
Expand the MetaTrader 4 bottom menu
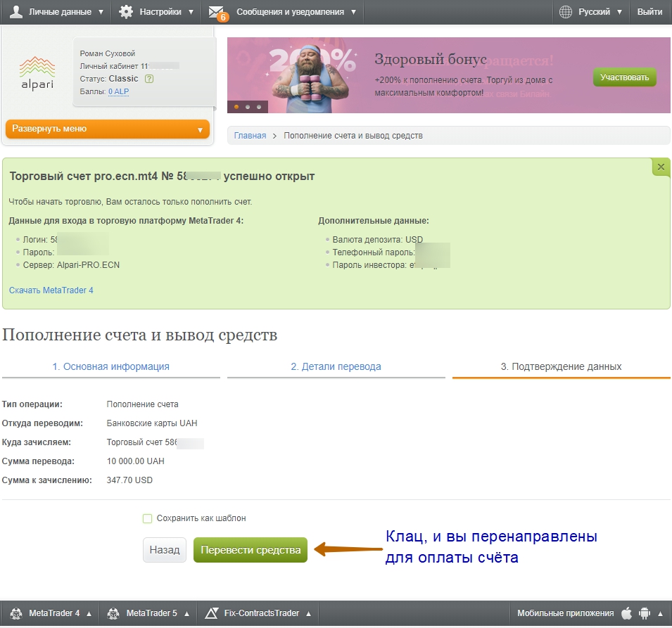click(x=53, y=613)
